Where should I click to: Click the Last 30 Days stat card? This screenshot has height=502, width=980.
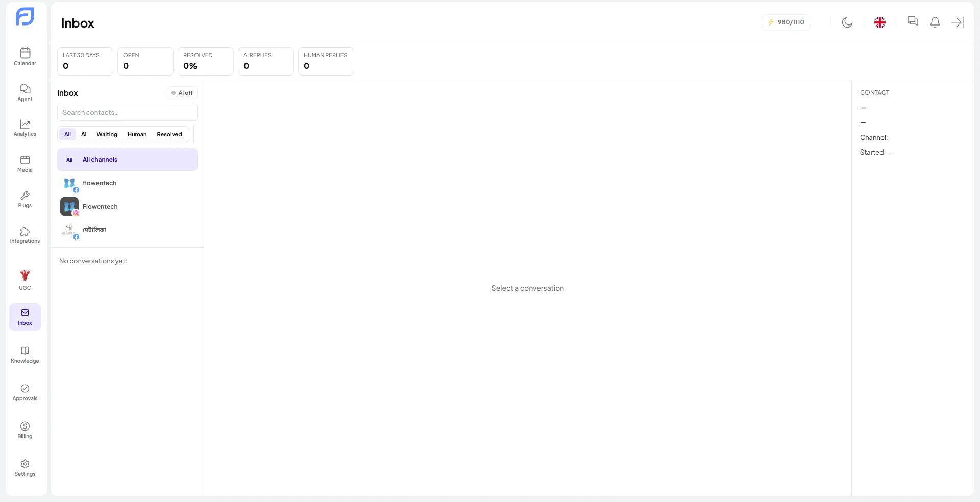pyautogui.click(x=85, y=61)
